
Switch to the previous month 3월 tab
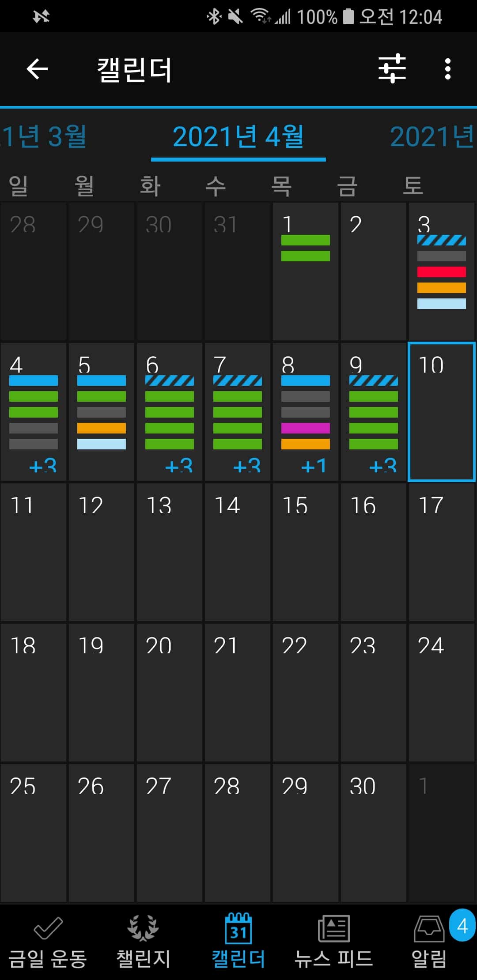point(44,137)
